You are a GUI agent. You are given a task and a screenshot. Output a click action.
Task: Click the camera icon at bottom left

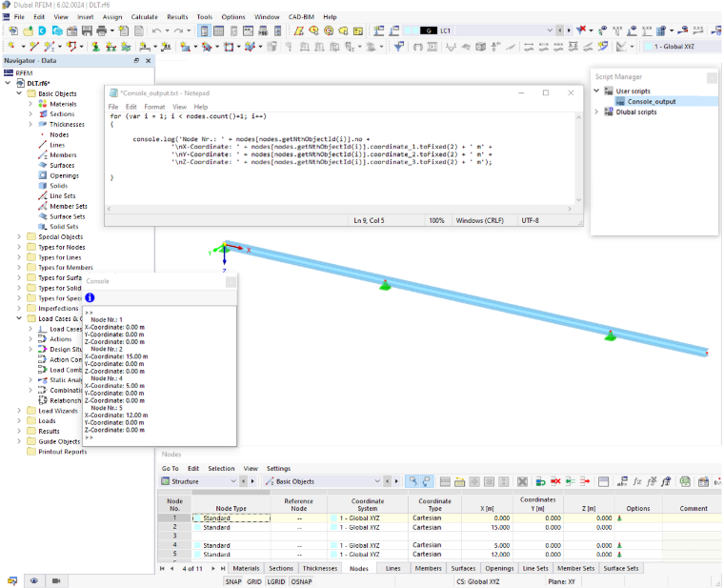click(x=56, y=580)
